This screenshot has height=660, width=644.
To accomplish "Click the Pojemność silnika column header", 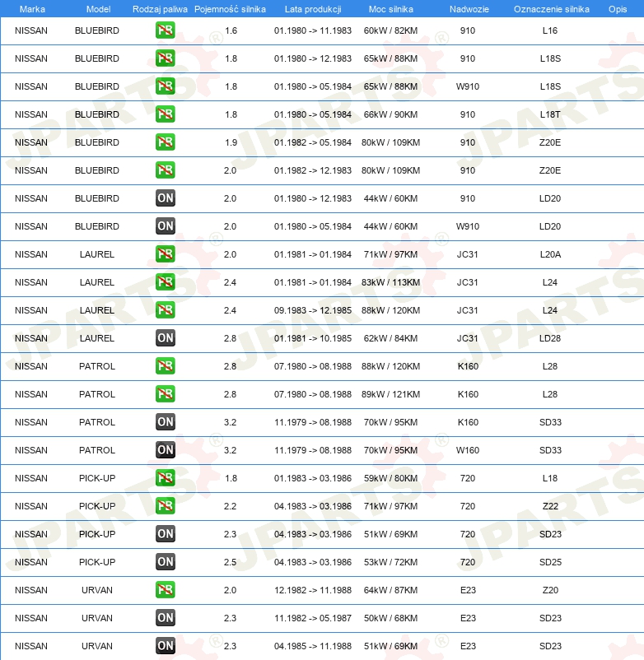I will tap(230, 9).
